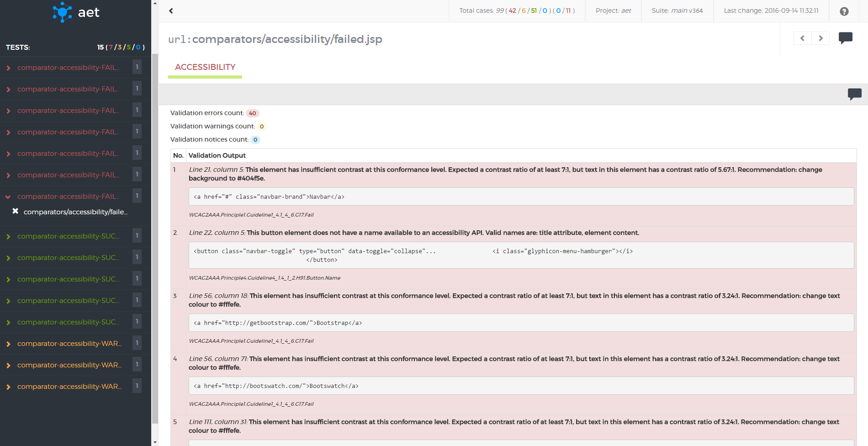Click the validation warnings count badge
Image resolution: width=868 pixels, height=446 pixels.
click(x=261, y=127)
